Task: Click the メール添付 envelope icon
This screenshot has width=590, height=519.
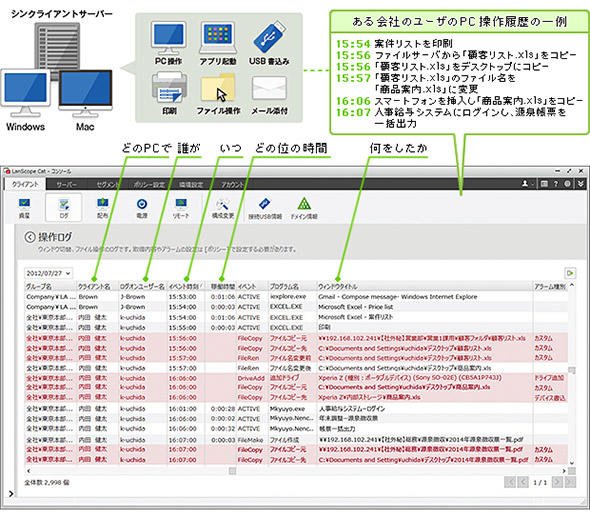Action: pos(269,88)
